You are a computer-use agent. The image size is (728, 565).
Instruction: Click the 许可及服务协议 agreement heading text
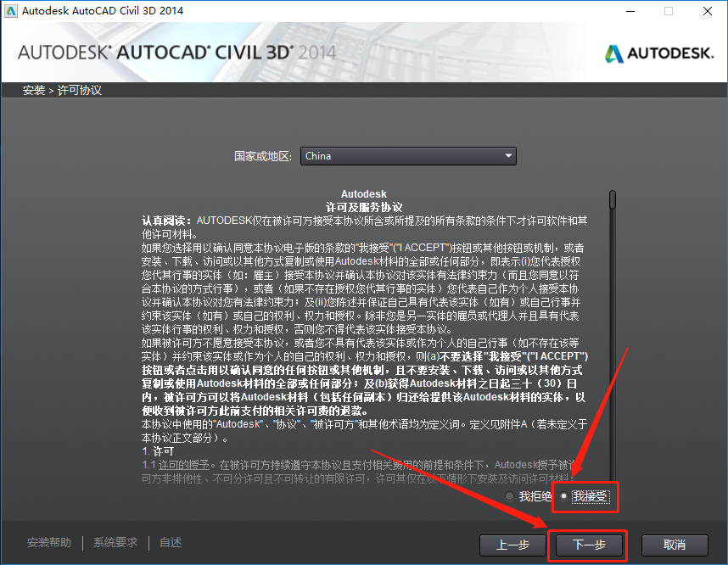363,207
